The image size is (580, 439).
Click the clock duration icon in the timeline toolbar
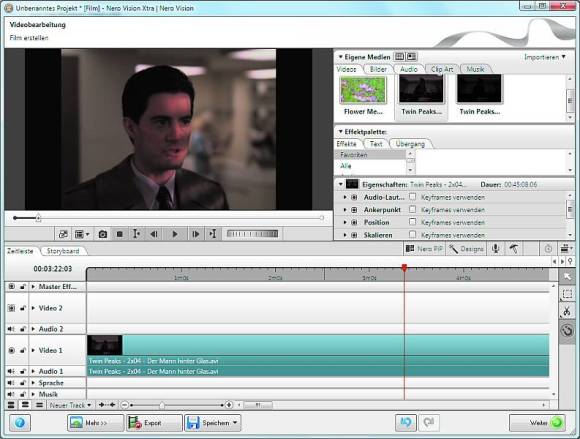pyautogui.click(x=548, y=249)
